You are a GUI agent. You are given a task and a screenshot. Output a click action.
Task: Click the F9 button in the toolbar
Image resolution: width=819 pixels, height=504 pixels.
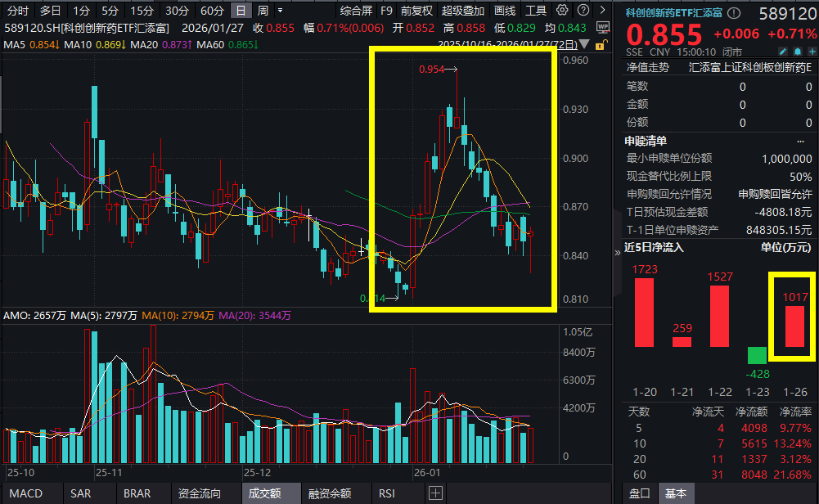tap(386, 11)
